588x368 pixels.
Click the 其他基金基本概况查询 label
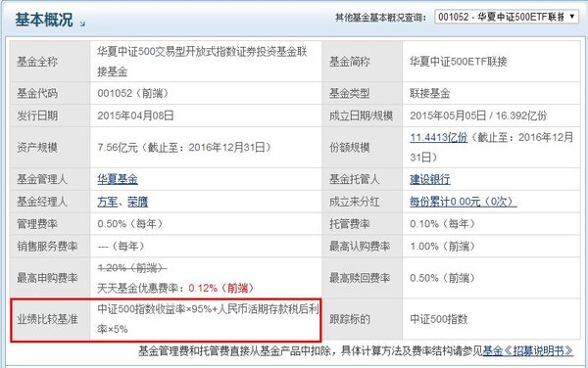tap(380, 18)
